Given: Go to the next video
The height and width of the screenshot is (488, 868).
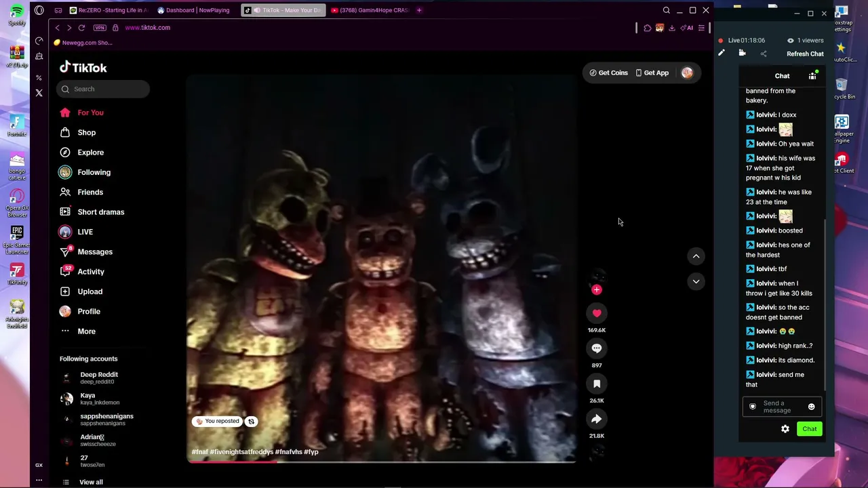Looking at the screenshot, I should tap(696, 281).
